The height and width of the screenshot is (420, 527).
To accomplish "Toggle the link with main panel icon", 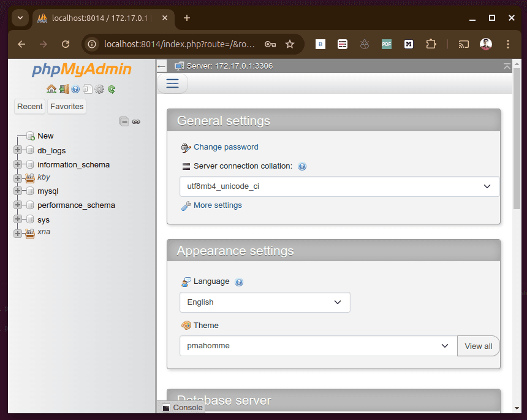I will click(136, 122).
